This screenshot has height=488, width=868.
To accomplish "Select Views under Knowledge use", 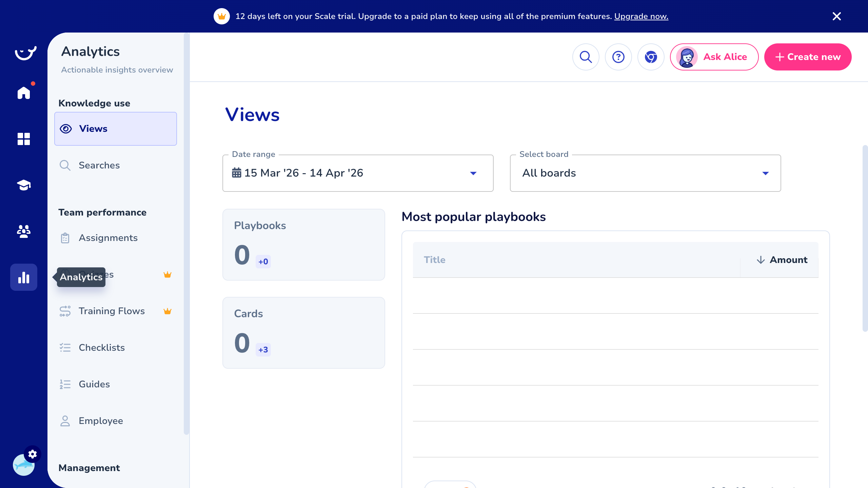I will pyautogui.click(x=93, y=129).
